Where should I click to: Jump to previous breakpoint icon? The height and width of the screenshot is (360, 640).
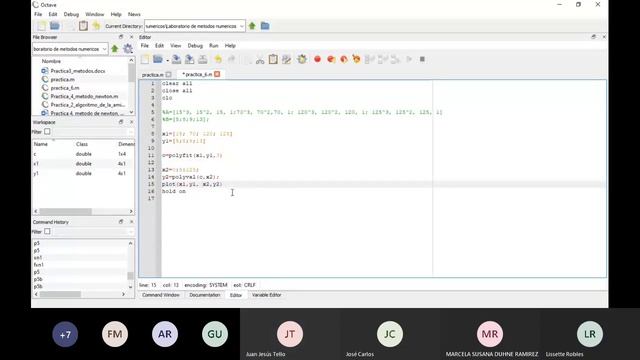pos(331,59)
